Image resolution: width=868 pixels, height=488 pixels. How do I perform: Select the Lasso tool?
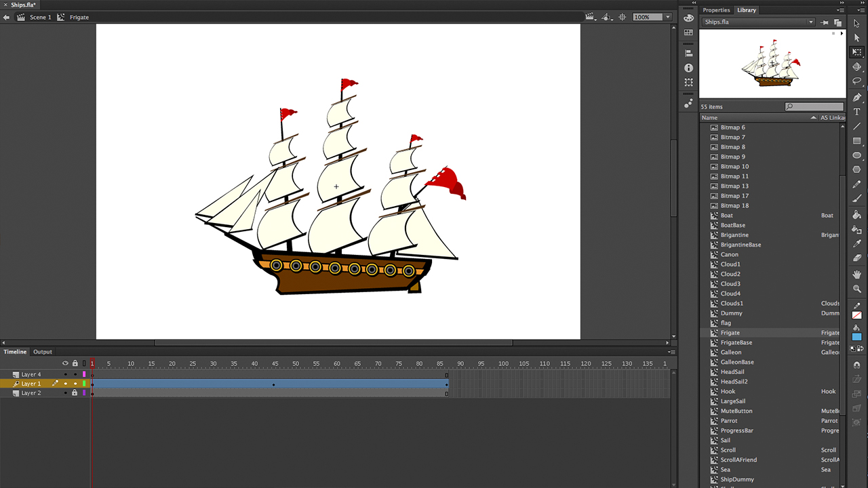tap(857, 81)
